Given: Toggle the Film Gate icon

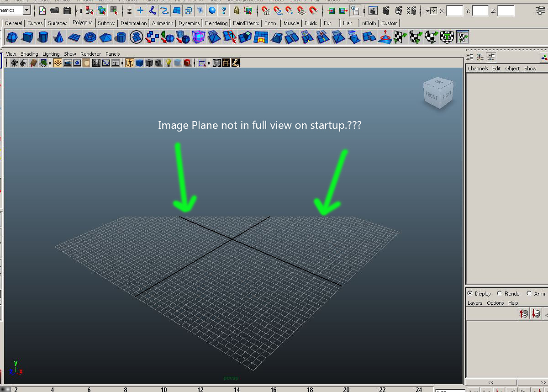Looking at the screenshot, I should pos(68,63).
